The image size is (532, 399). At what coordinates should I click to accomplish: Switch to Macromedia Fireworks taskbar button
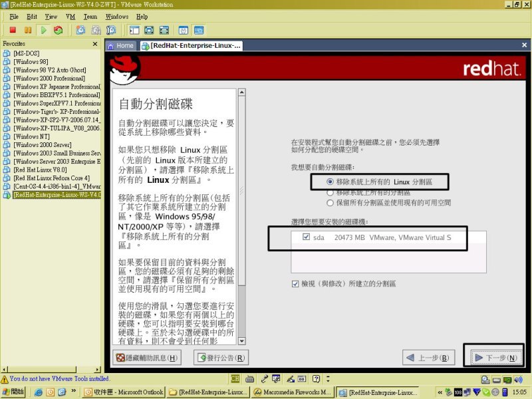click(292, 392)
